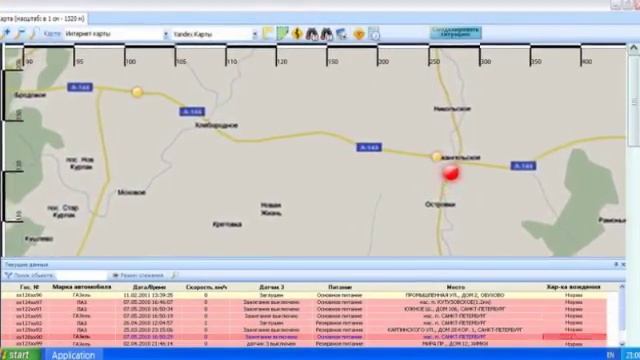Click the yellow marker on road east of Бродовое
The height and width of the screenshot is (360, 640).
(x=138, y=92)
